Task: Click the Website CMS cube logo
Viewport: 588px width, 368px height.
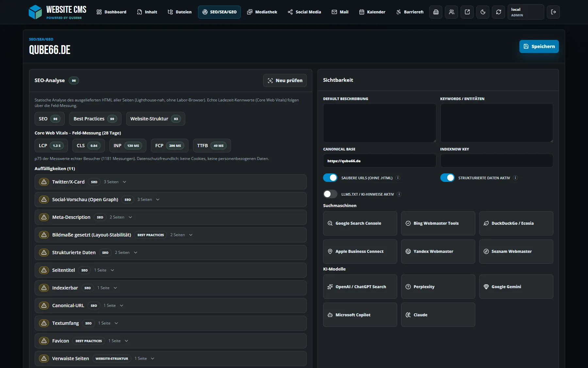Action: pos(35,12)
